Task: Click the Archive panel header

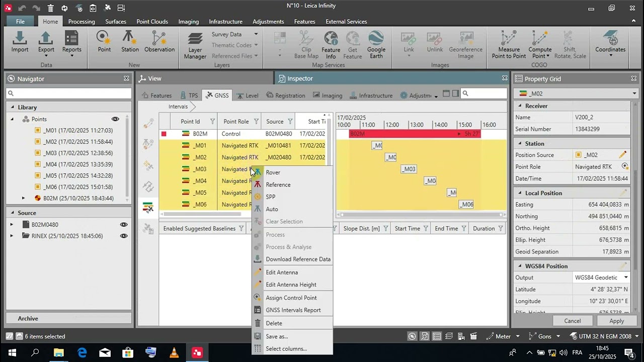Action: pos(69,318)
